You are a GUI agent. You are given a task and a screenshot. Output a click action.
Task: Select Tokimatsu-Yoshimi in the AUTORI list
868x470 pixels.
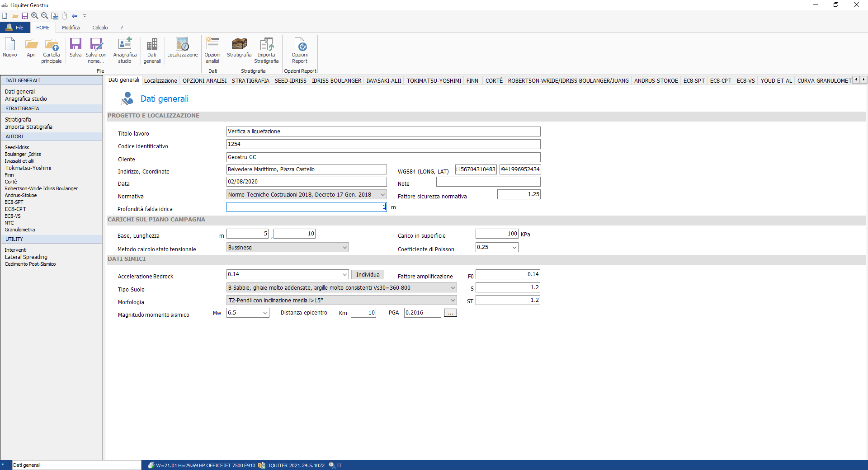(x=28, y=168)
